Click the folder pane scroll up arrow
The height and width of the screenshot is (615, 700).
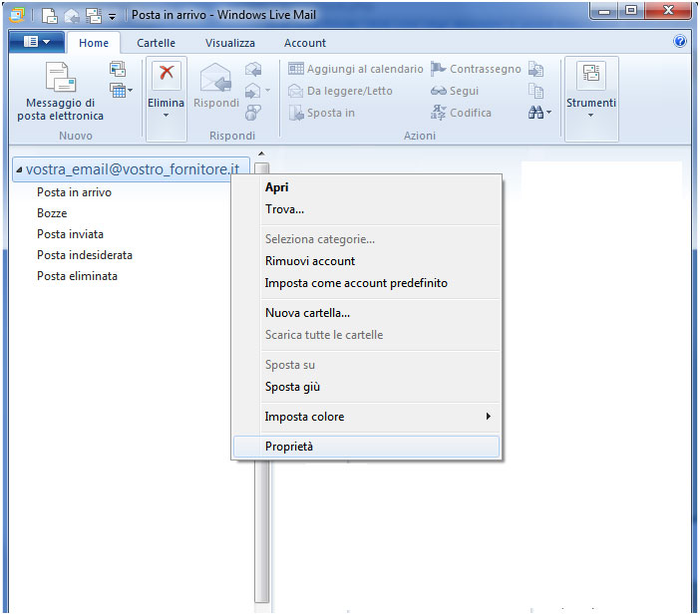pos(261,154)
